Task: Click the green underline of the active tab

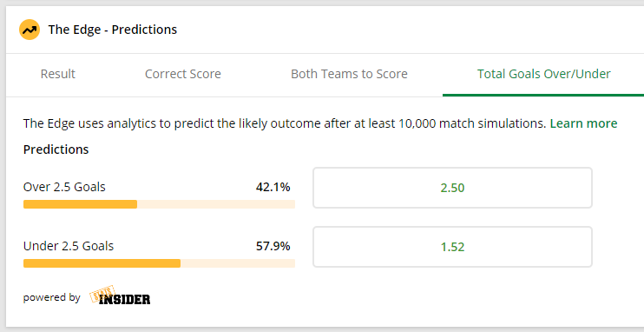Action: point(543,95)
